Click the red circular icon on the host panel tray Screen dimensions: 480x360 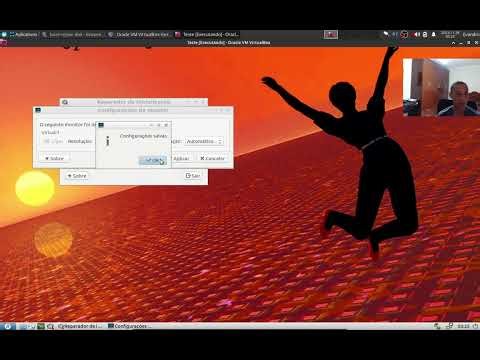pos(404,34)
